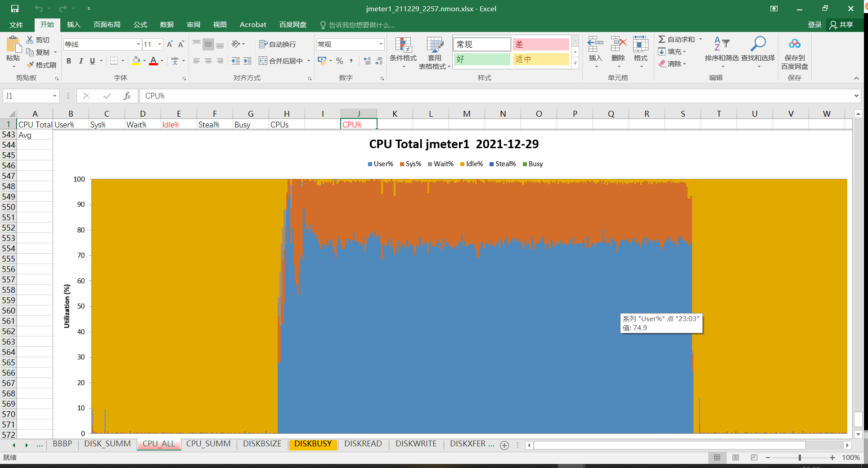868x468 pixels.
Task: Click the Share button
Action: [x=841, y=25]
